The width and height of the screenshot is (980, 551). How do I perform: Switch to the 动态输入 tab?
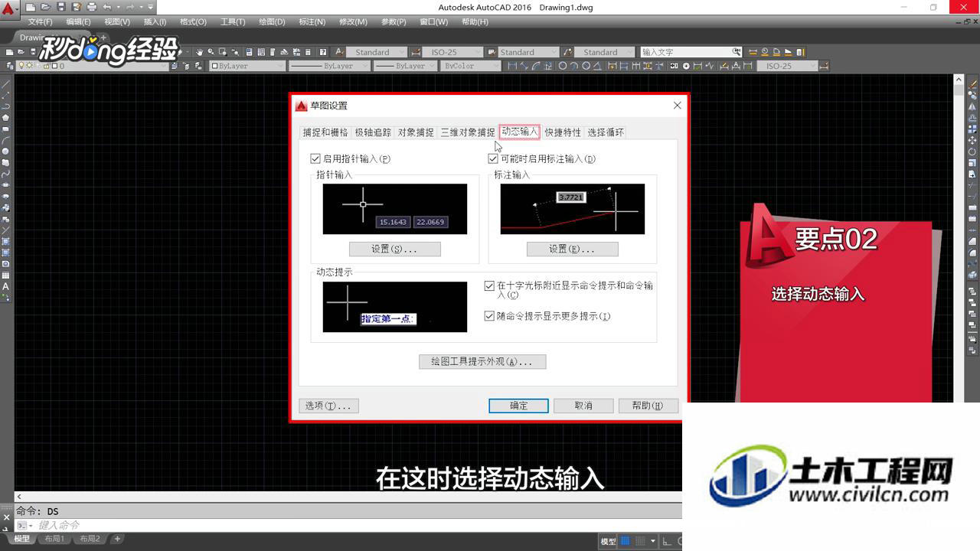pos(520,132)
